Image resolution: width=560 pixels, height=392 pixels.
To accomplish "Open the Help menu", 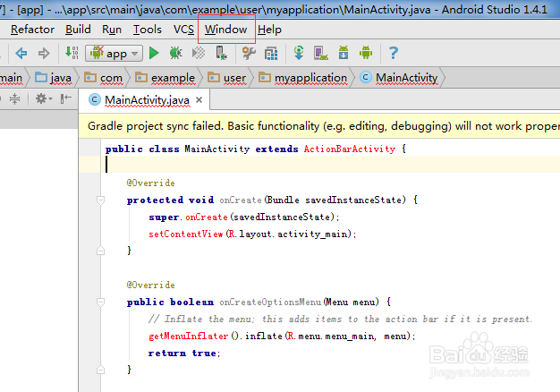I will tap(269, 30).
